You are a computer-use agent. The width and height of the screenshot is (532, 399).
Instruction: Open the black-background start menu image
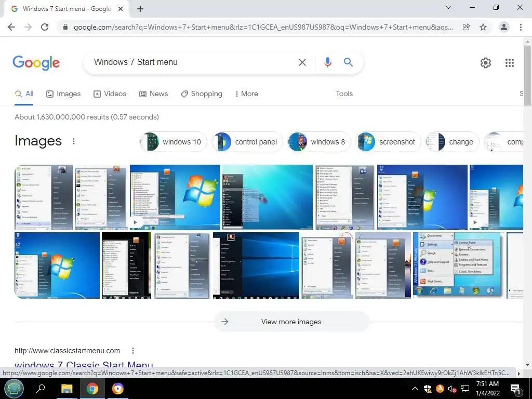pyautogui.click(x=127, y=265)
